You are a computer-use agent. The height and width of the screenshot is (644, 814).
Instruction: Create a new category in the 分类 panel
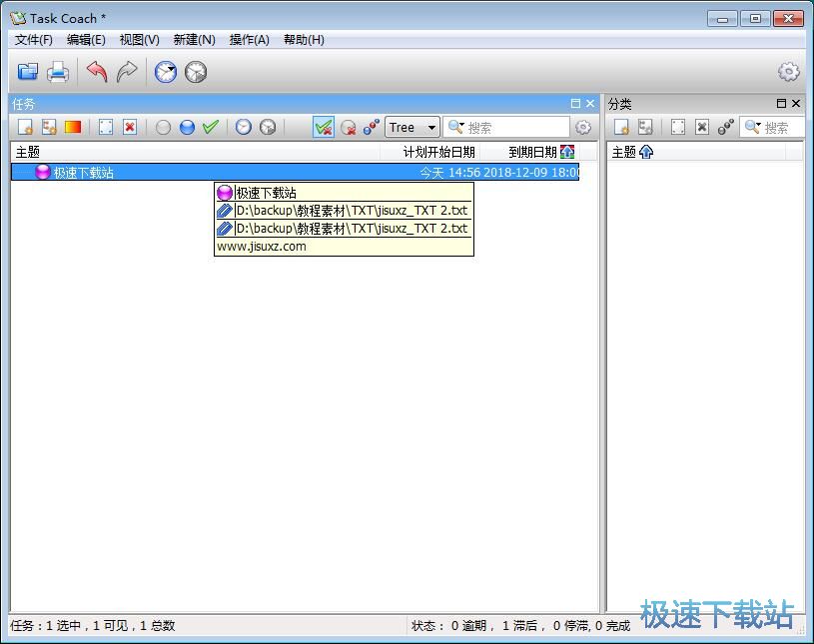click(x=622, y=127)
